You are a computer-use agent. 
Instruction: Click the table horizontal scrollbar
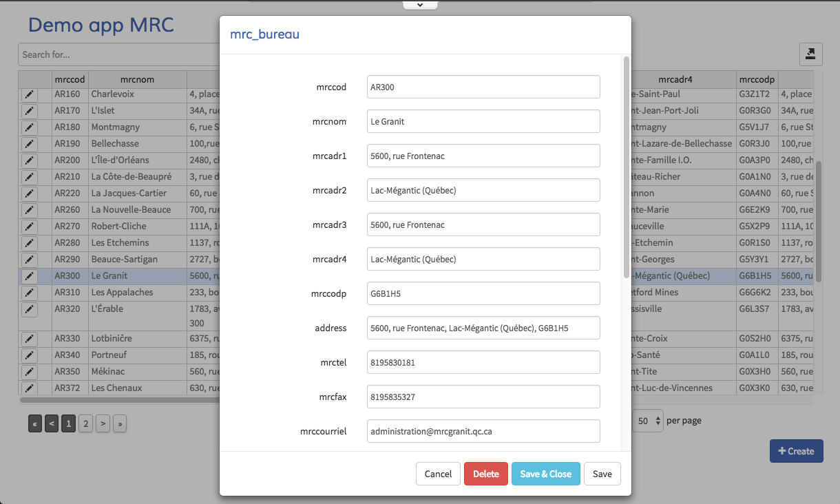pyautogui.click(x=120, y=399)
